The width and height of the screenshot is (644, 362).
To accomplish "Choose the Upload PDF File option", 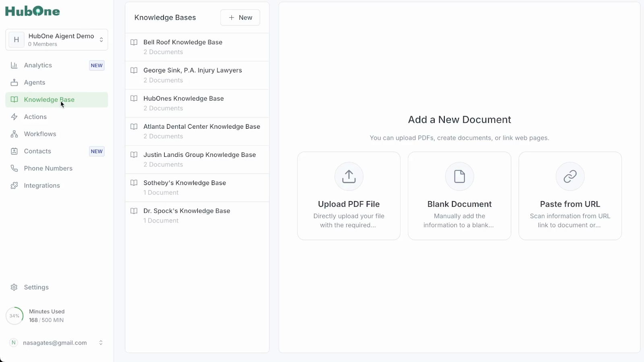I will tap(349, 196).
